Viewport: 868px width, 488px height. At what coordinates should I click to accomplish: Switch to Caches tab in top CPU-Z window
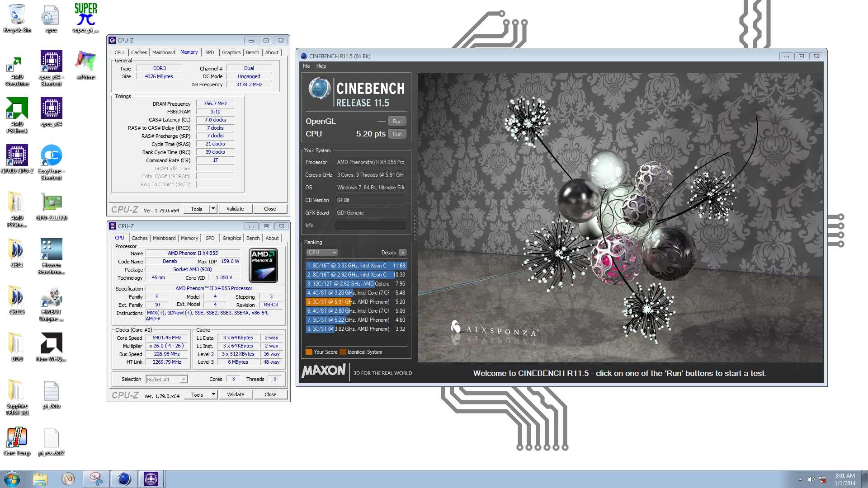[139, 52]
